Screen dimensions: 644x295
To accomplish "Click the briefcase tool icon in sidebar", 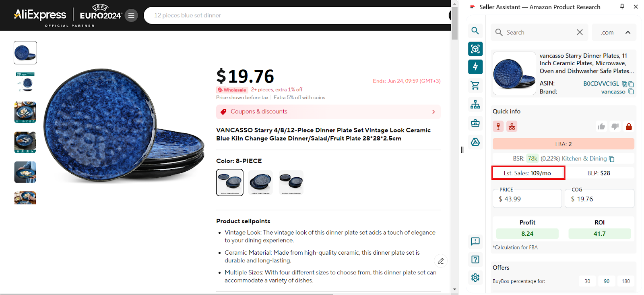I will (x=475, y=123).
